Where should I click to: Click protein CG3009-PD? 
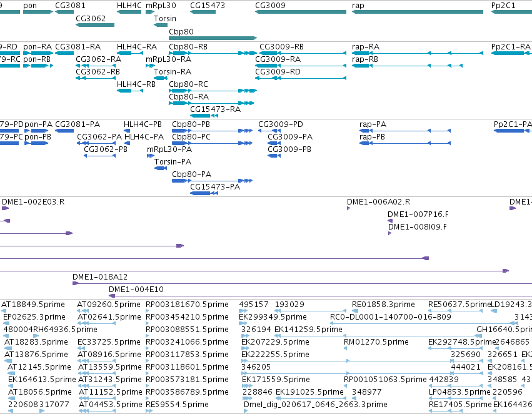pos(281,124)
